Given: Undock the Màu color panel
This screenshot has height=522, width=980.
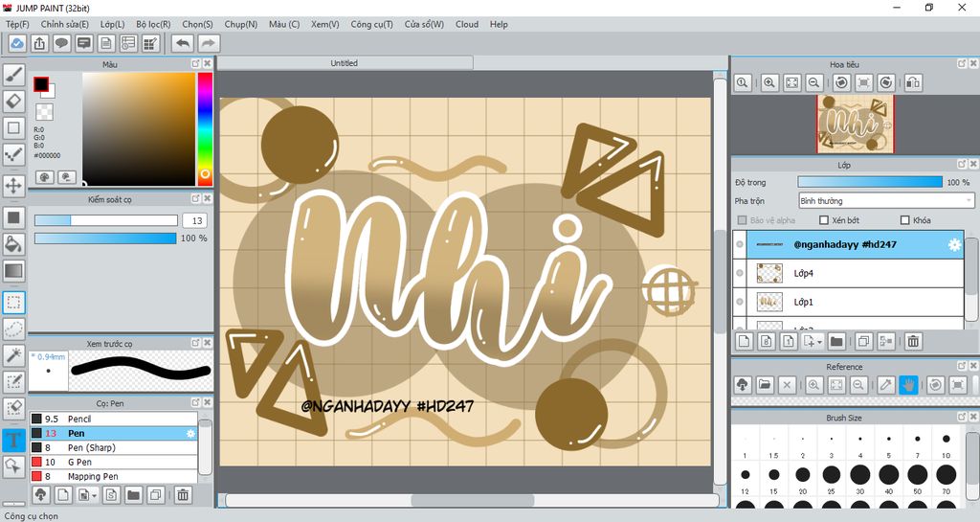Looking at the screenshot, I should click(195, 64).
